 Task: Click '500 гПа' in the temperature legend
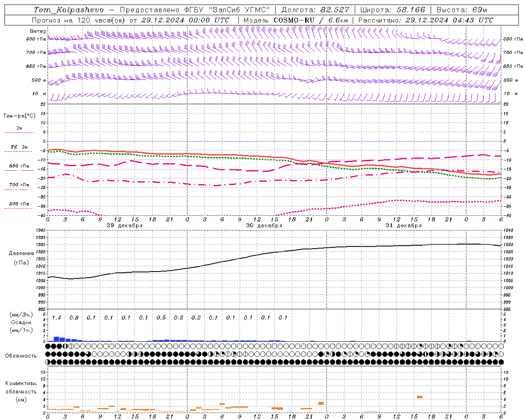[x=19, y=204]
